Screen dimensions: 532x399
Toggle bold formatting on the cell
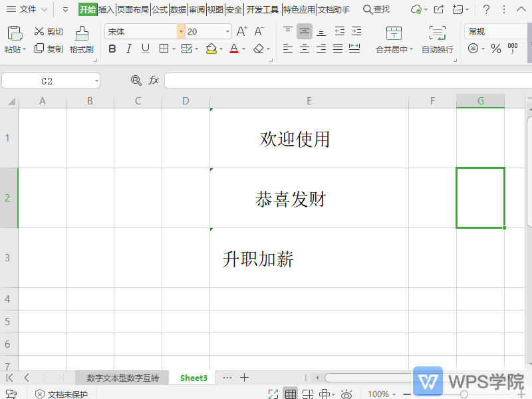click(x=112, y=49)
